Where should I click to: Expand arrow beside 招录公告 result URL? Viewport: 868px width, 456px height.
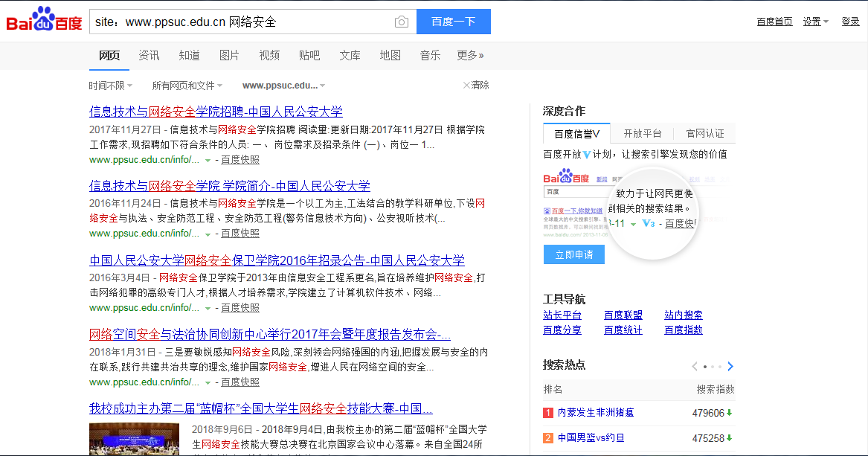tap(208, 309)
